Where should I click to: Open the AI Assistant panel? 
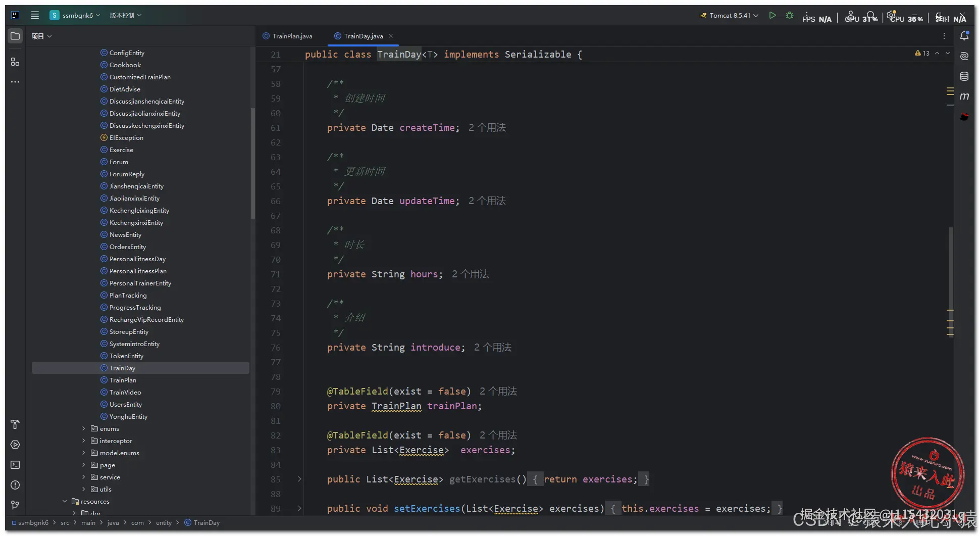tap(964, 56)
